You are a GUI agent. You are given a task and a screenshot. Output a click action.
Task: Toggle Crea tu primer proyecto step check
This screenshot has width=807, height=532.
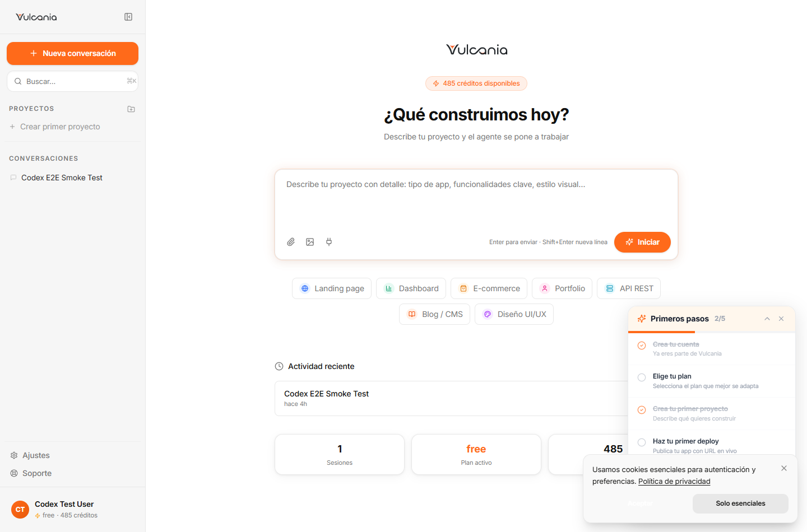642,410
